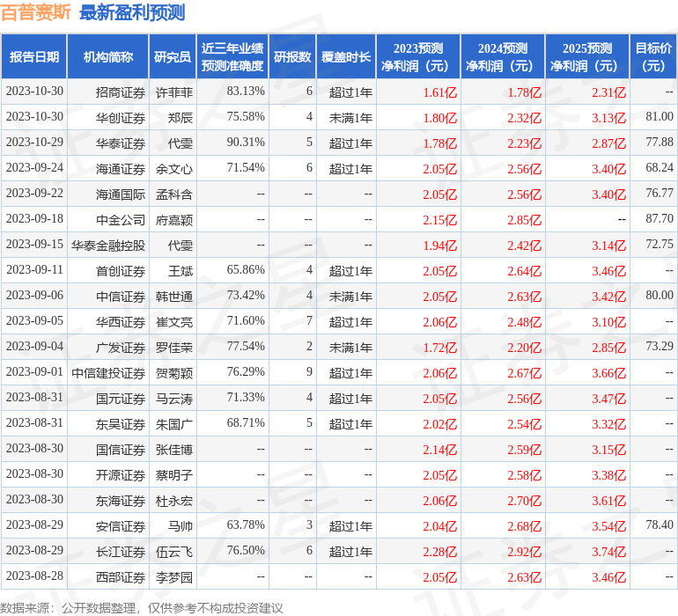Click researcher name 崔文亮
The image size is (678, 616).
click(x=173, y=322)
